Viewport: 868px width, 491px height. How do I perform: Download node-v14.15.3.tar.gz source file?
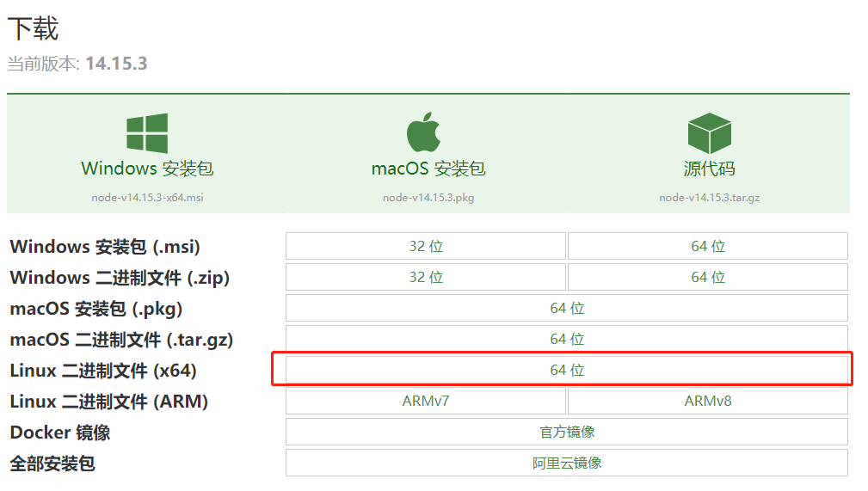pos(709,198)
